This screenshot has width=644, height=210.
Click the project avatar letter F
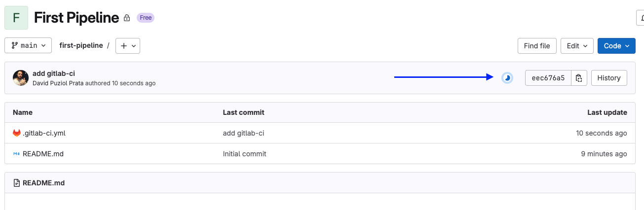pyautogui.click(x=16, y=18)
